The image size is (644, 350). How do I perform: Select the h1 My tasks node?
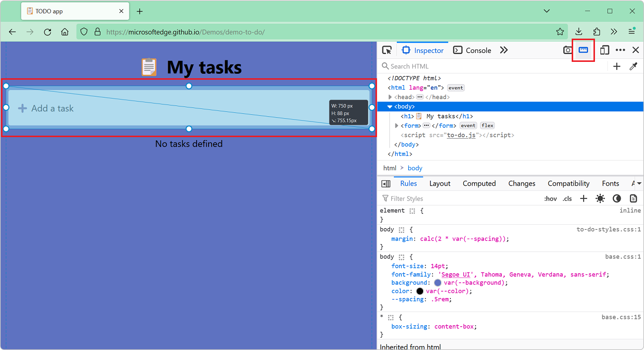[x=437, y=116]
